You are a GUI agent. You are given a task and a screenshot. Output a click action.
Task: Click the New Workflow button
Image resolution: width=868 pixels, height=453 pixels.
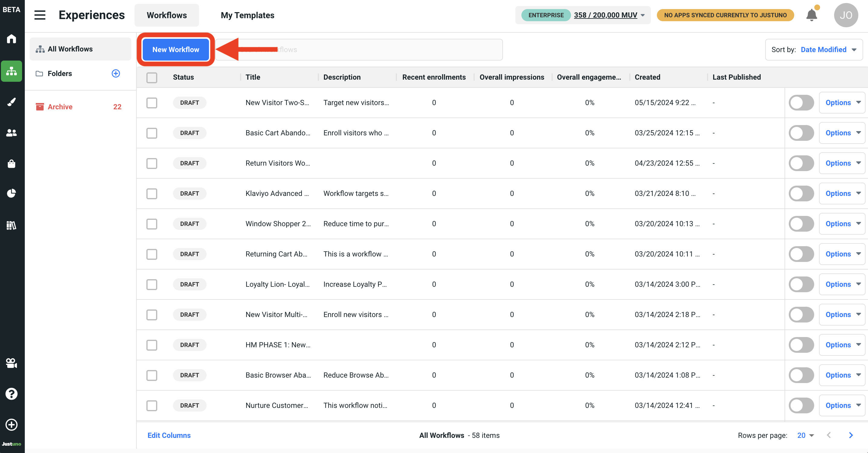click(175, 50)
